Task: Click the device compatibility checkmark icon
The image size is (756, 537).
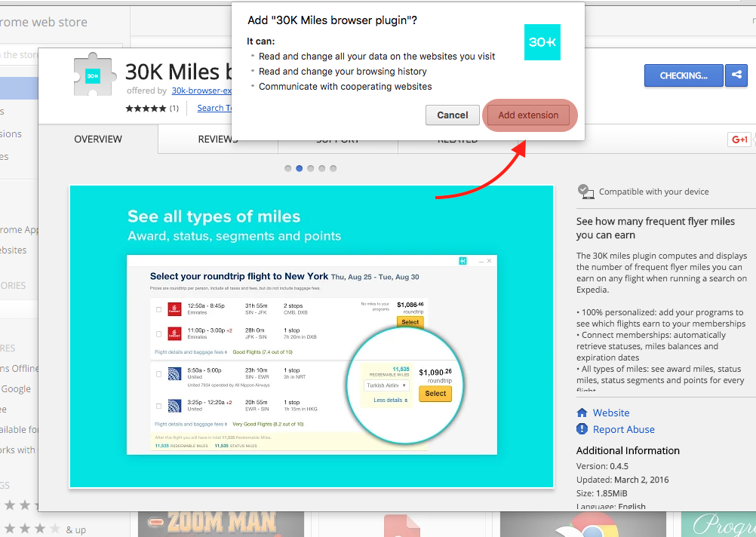Action: coord(585,192)
